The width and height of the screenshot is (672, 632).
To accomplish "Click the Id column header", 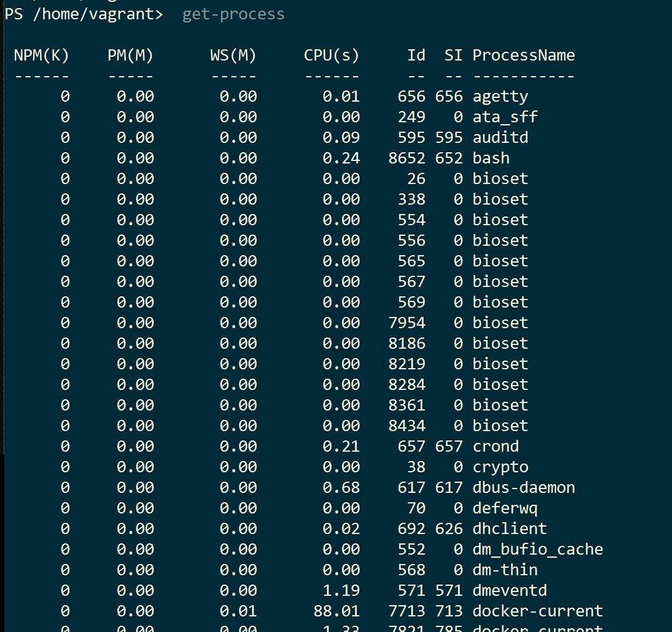I will coord(416,56).
